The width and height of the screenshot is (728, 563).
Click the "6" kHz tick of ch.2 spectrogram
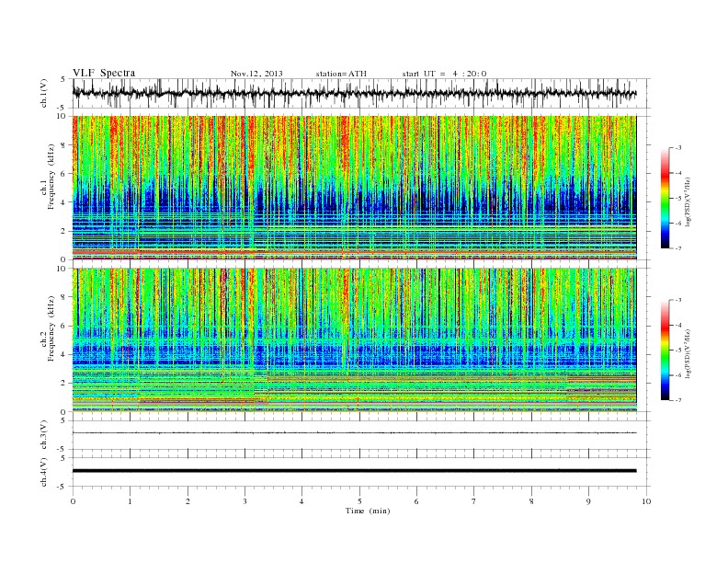point(63,326)
